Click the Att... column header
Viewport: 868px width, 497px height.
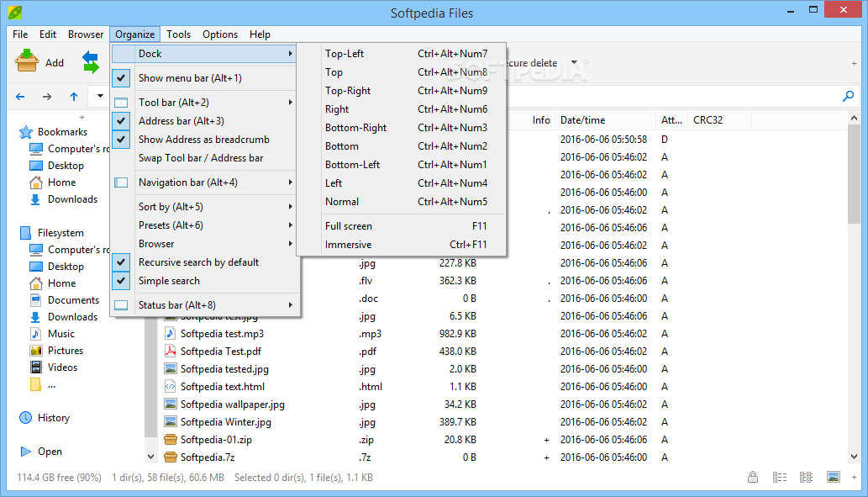tap(671, 120)
